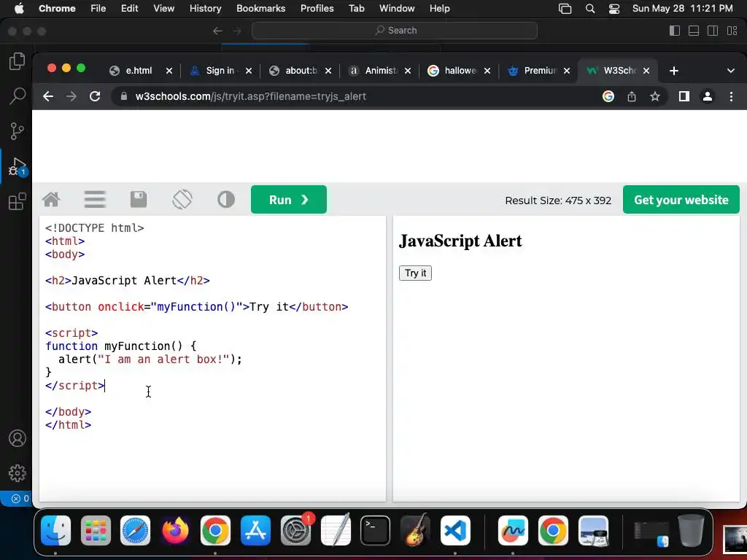
Task: Open the Edit menu in menu bar
Action: point(130,8)
